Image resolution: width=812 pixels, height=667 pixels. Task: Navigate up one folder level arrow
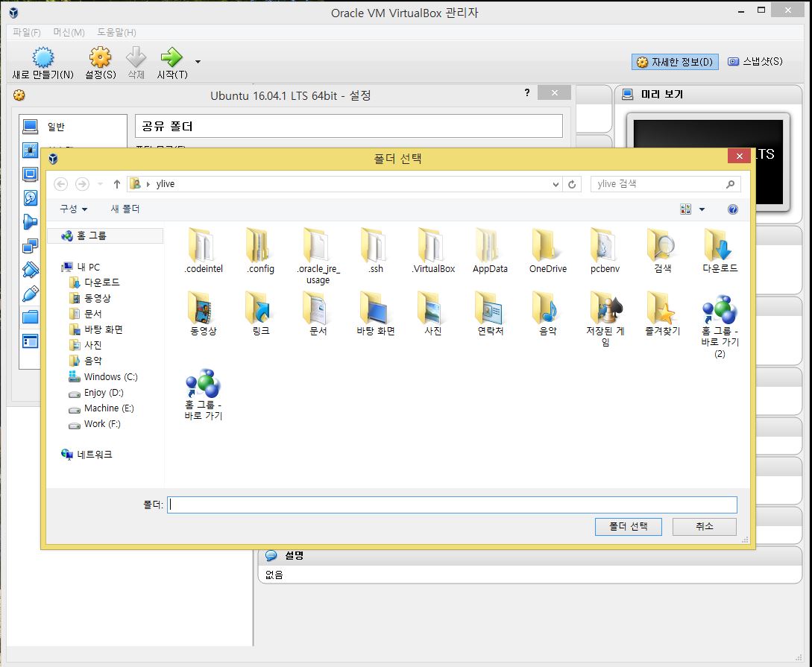(117, 184)
